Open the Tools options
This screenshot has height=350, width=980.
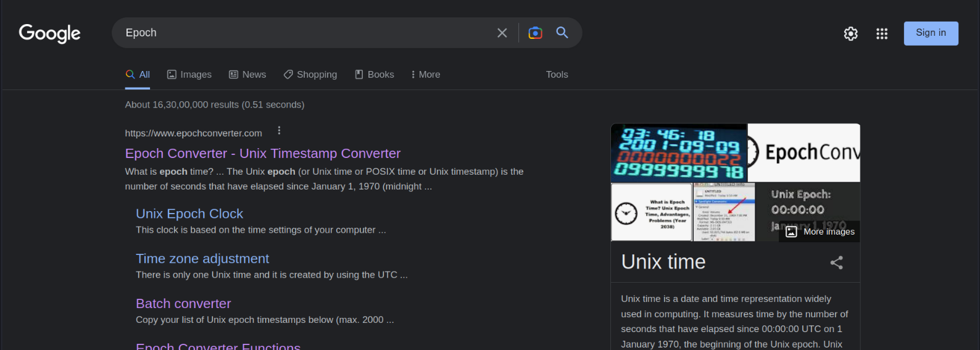tap(557, 75)
